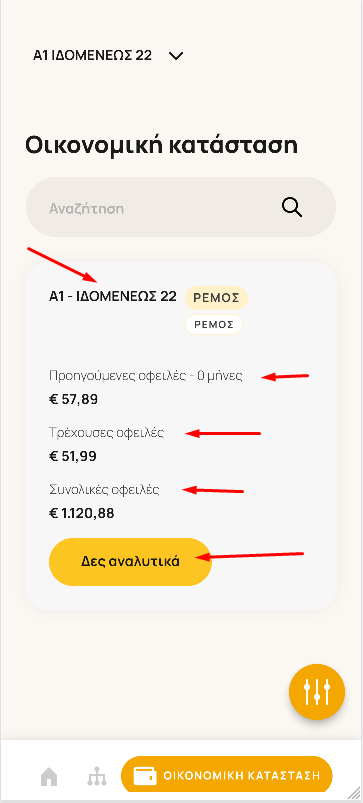Click the Αναζήτηση search field
The width and height of the screenshot is (363, 803).
181,207
